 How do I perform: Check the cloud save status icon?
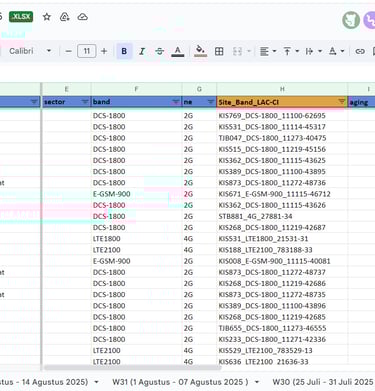pos(82,17)
